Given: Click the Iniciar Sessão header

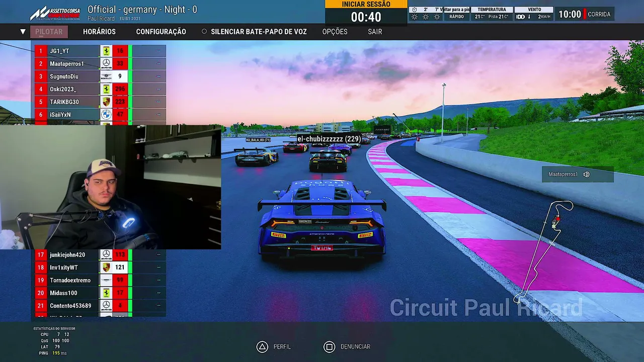Looking at the screenshot, I should [366, 4].
